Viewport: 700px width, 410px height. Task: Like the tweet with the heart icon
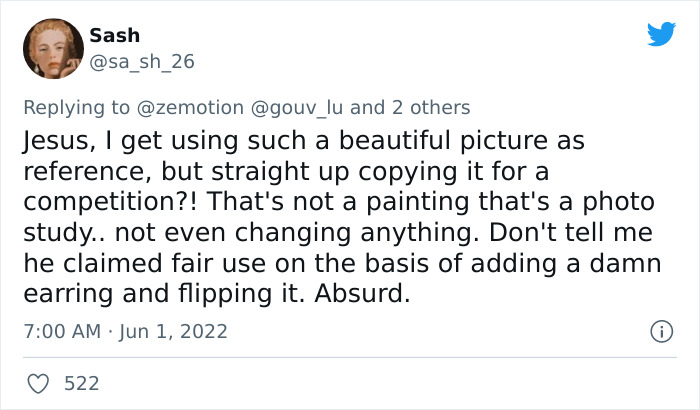click(x=39, y=383)
